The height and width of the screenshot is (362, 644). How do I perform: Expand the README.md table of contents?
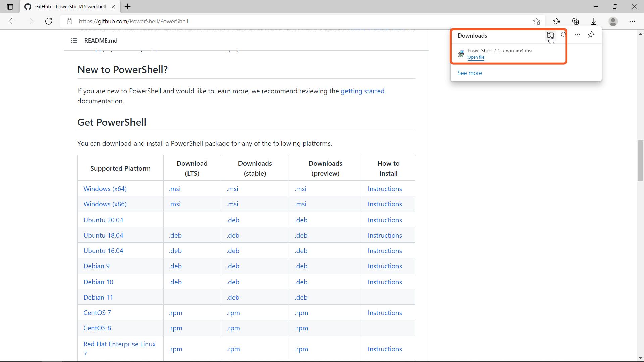pyautogui.click(x=74, y=41)
